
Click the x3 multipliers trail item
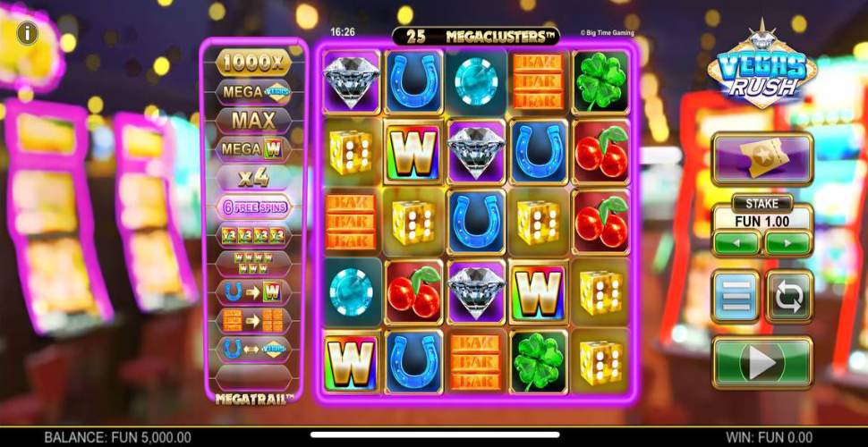[253, 235]
